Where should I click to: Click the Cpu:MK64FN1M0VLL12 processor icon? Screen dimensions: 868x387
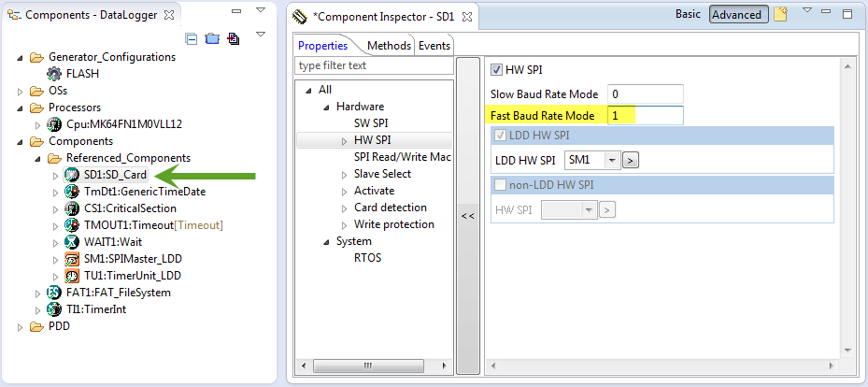click(54, 124)
